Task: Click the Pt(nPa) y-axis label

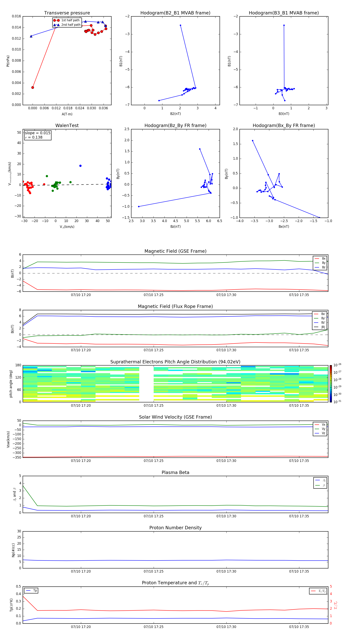Action: point(8,61)
